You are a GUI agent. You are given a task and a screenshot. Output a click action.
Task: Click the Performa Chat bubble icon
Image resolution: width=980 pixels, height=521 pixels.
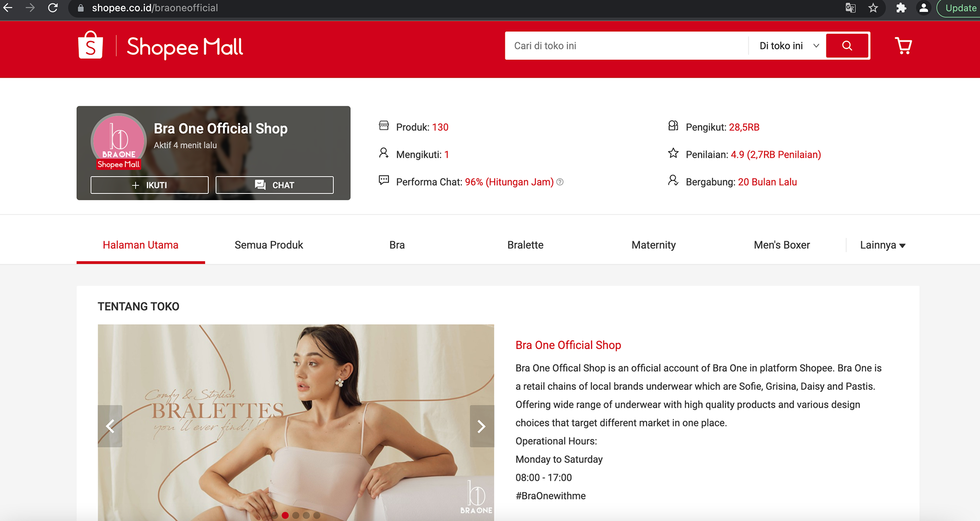(x=384, y=180)
